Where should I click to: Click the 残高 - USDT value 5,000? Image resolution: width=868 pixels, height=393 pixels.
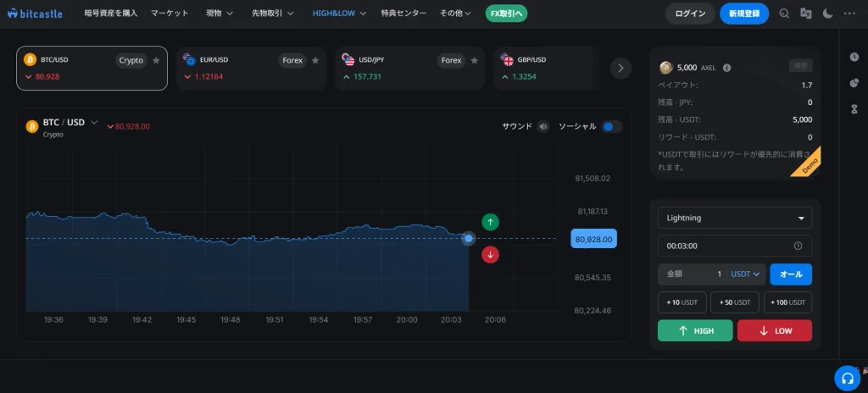[802, 119]
